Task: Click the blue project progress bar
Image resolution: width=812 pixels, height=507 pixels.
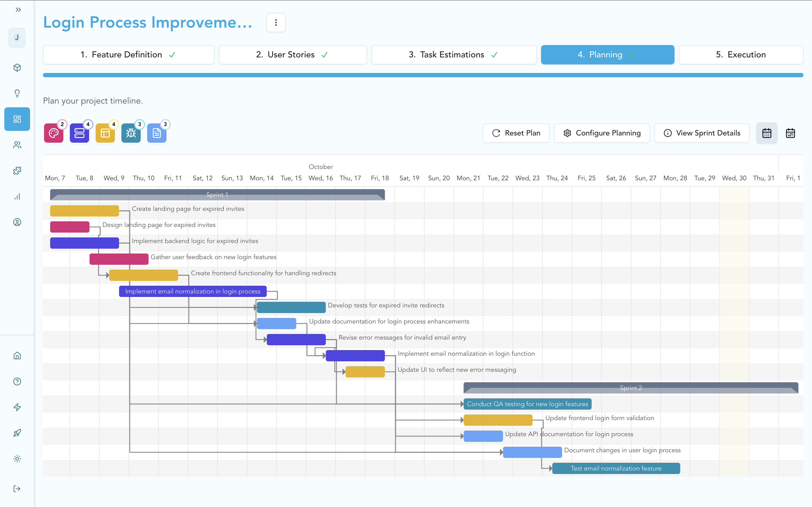Action: [x=423, y=75]
